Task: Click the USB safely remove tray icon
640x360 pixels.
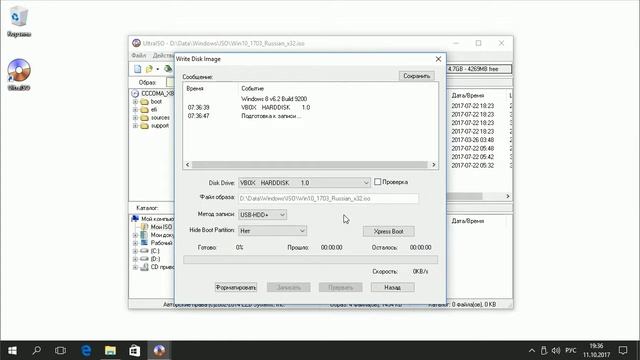Action: 544,350
